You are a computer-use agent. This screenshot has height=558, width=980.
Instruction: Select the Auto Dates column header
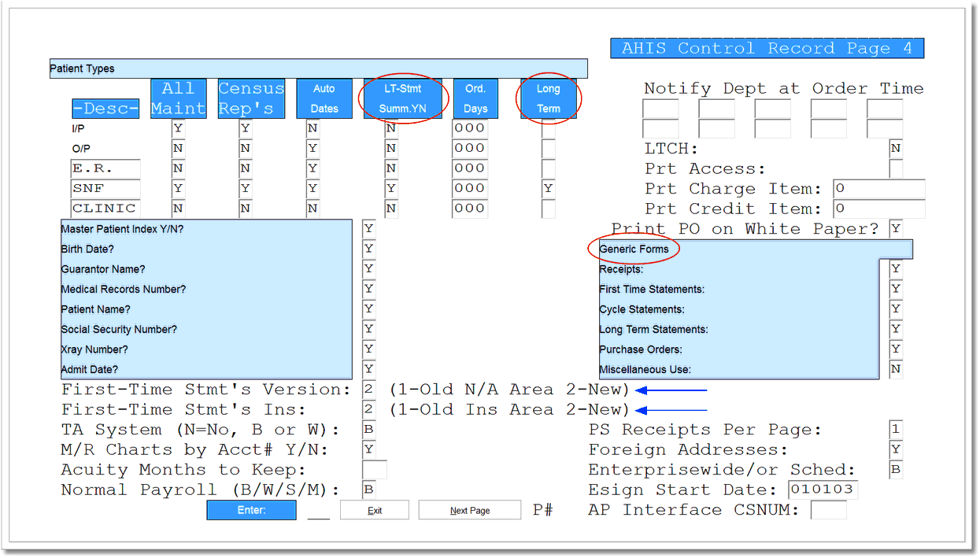pyautogui.click(x=324, y=98)
